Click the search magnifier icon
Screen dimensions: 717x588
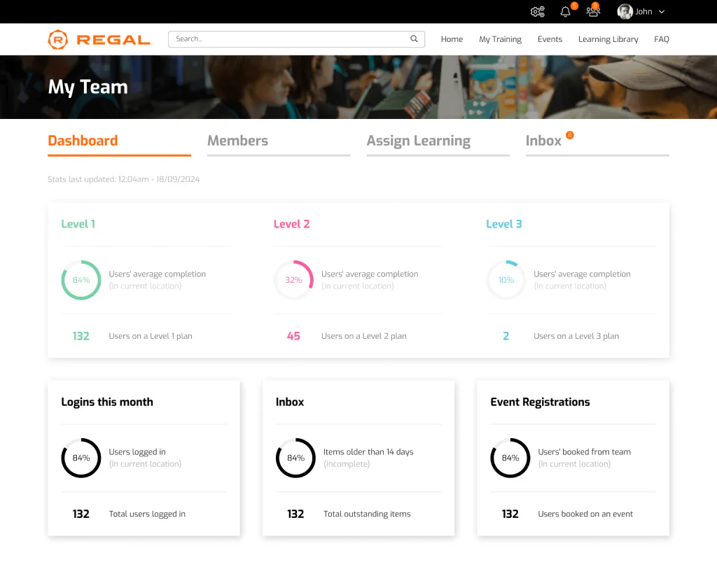pyautogui.click(x=414, y=39)
